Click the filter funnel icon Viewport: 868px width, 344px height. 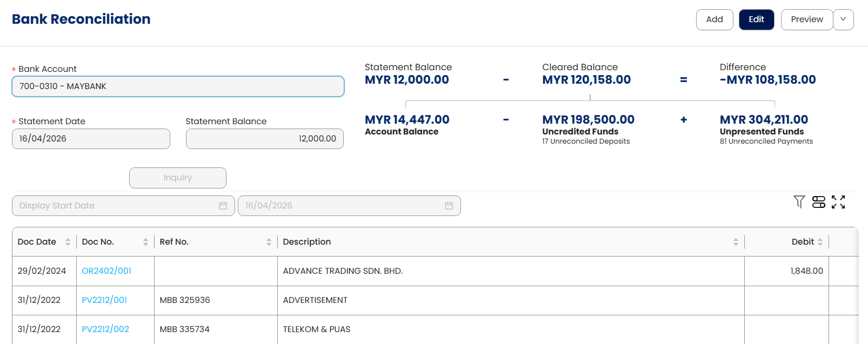click(799, 202)
